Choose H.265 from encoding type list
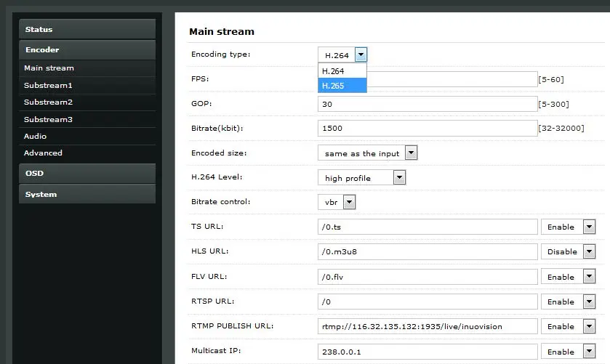 (x=342, y=86)
